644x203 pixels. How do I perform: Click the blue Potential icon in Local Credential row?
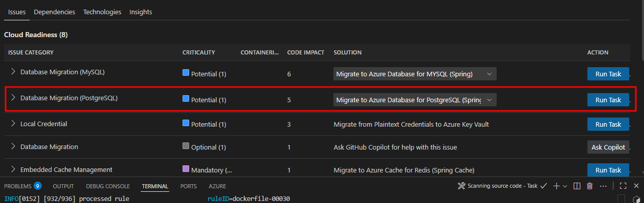coord(186,123)
